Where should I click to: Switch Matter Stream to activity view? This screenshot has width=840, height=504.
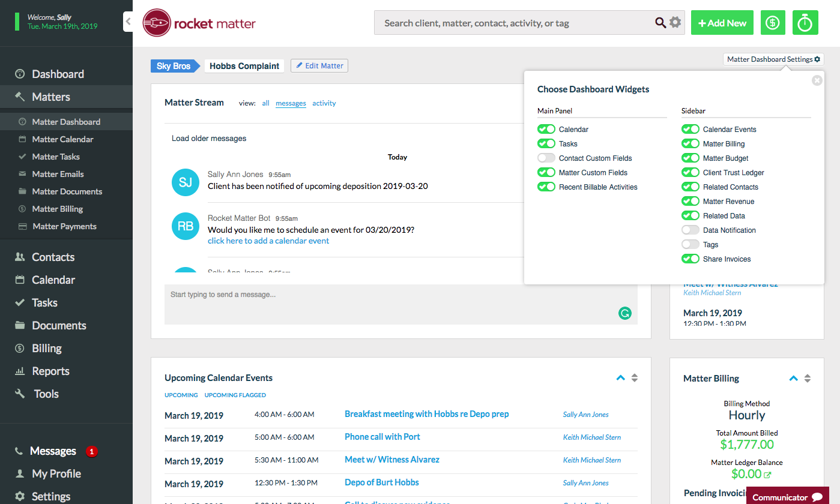pyautogui.click(x=324, y=103)
